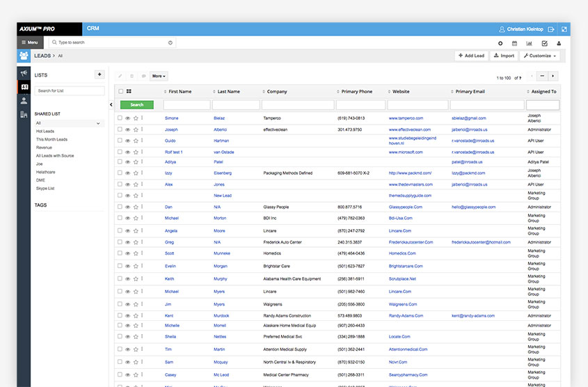Toggle eye icon for Izzy Eisenberg row
The image size is (588, 387).
(x=127, y=173)
